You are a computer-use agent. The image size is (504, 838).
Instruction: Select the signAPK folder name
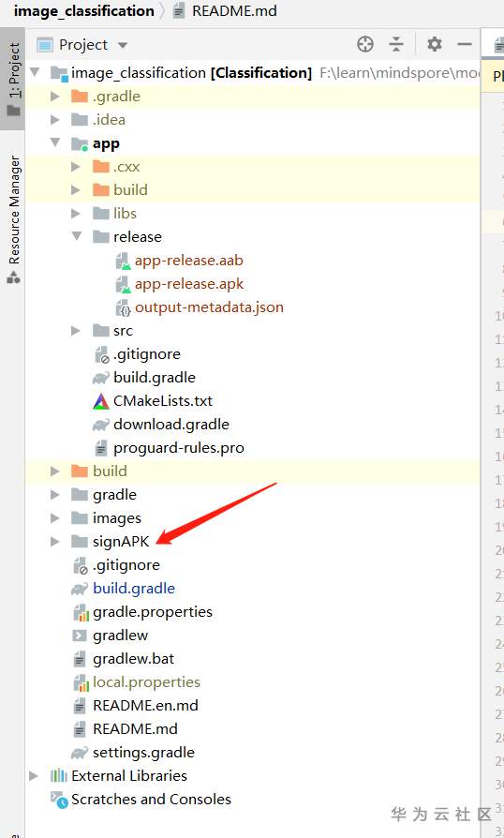click(121, 542)
